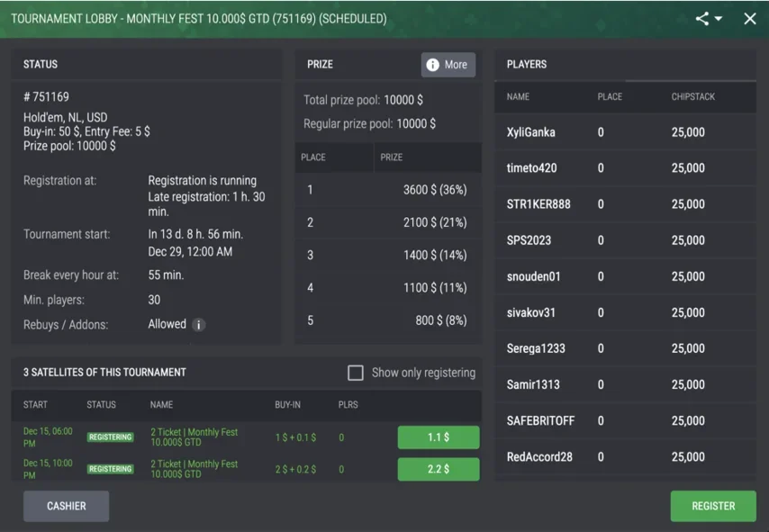Image resolution: width=769 pixels, height=532 pixels.
Task: Register for the Monthly Fest tournament
Action: tap(713, 506)
